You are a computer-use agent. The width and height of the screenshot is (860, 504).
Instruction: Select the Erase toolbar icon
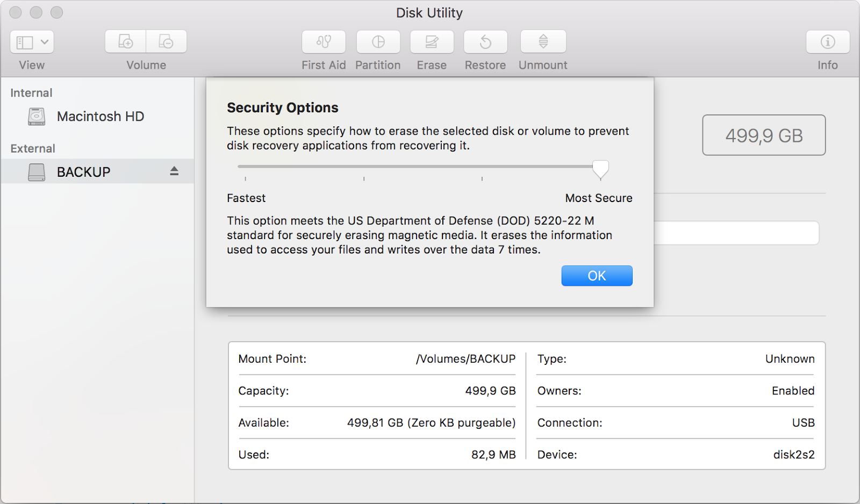click(432, 41)
